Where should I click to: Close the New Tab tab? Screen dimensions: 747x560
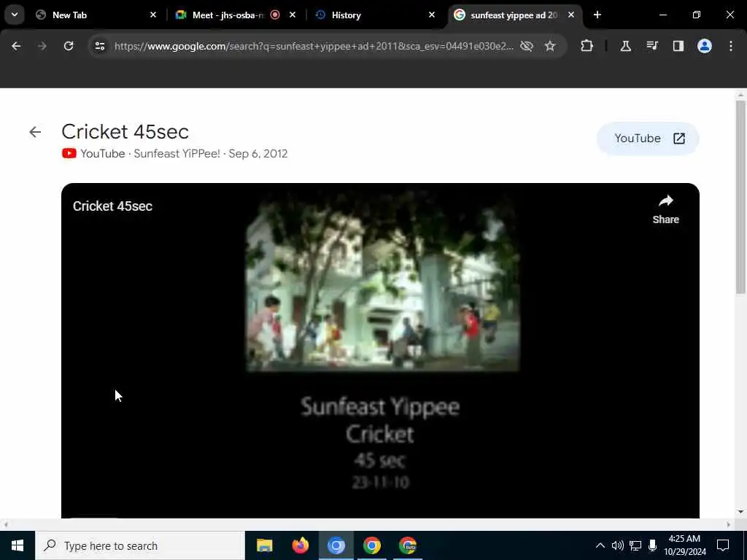tap(153, 15)
